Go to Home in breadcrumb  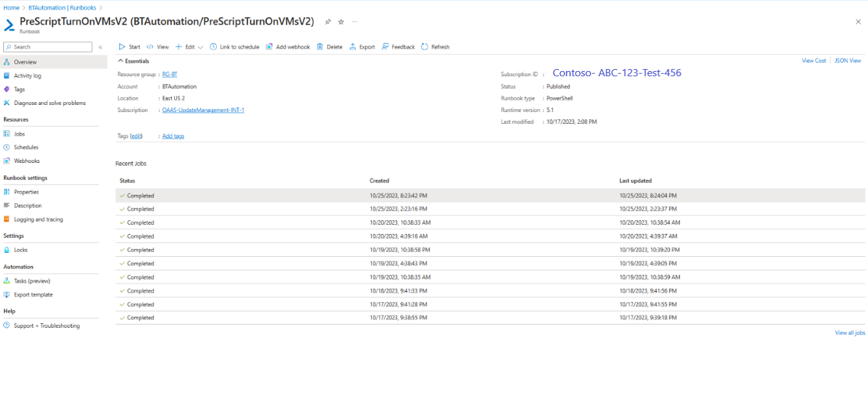pyautogui.click(x=11, y=8)
